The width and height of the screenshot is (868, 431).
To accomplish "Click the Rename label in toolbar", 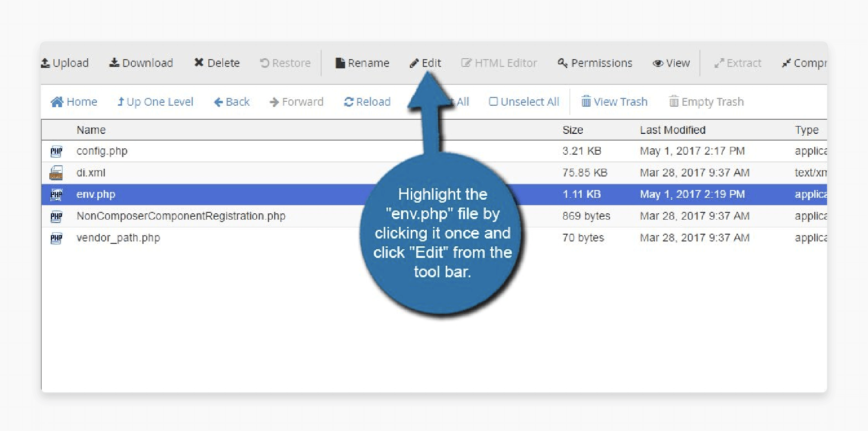I will [x=369, y=63].
